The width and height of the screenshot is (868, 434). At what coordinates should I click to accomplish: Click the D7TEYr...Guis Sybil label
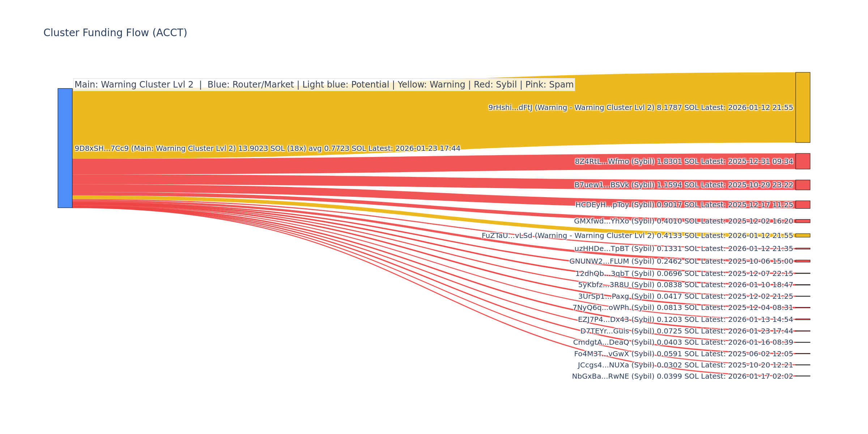pyautogui.click(x=686, y=331)
